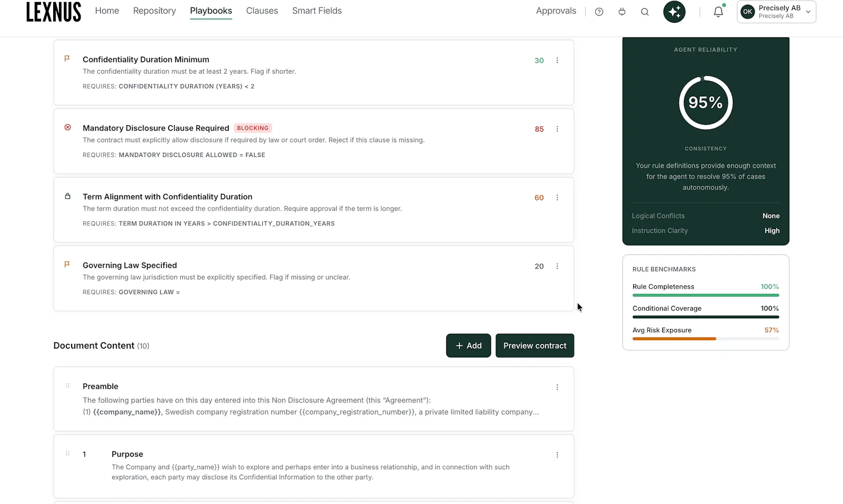This screenshot has height=504, width=843.
Task: Click the Document Content heading
Action: 94,345
